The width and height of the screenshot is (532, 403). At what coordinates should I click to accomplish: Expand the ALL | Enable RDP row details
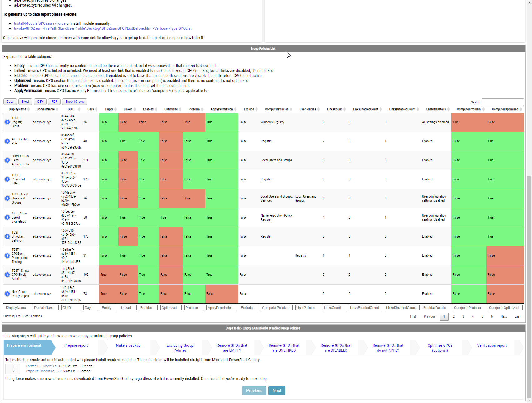pos(7,141)
